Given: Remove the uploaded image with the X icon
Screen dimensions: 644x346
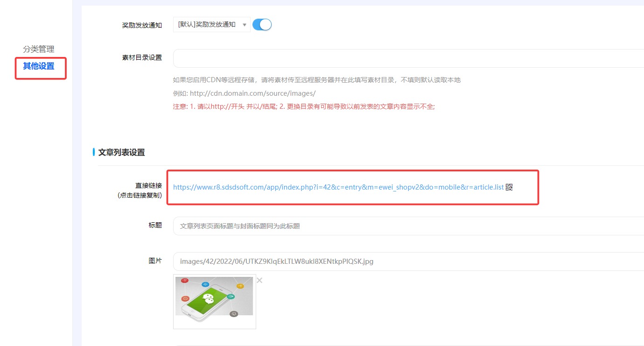Looking at the screenshot, I should 259,281.
